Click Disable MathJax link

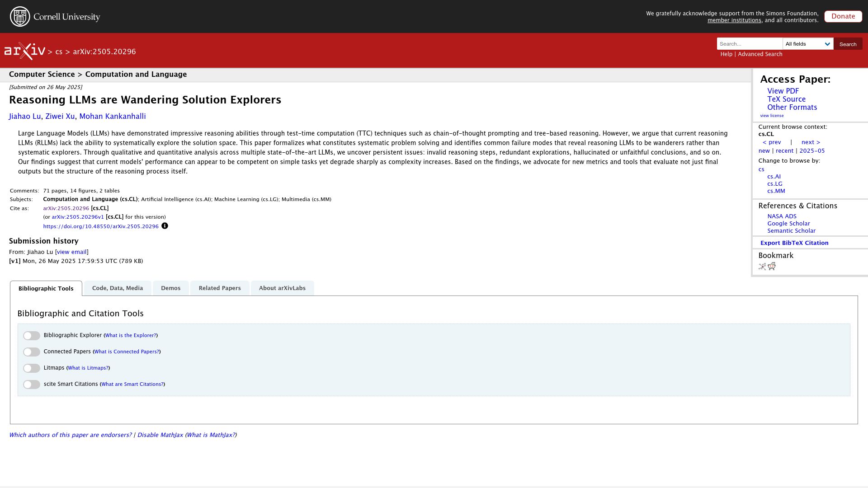coord(160,435)
